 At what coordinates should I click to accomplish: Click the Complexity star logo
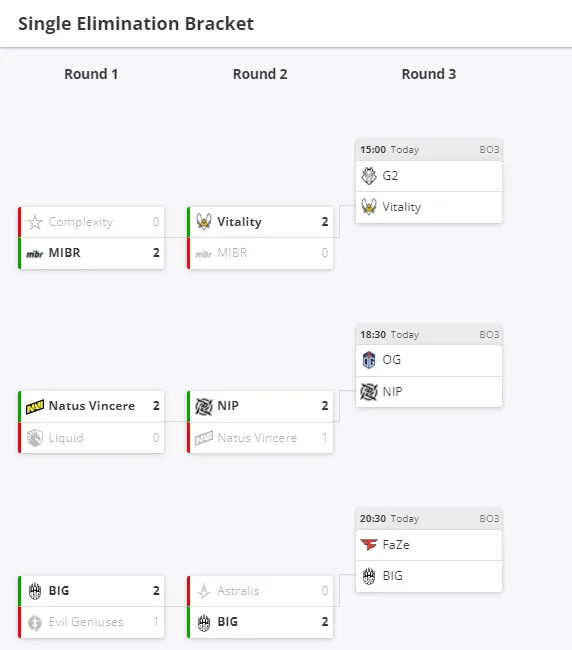(x=35, y=222)
